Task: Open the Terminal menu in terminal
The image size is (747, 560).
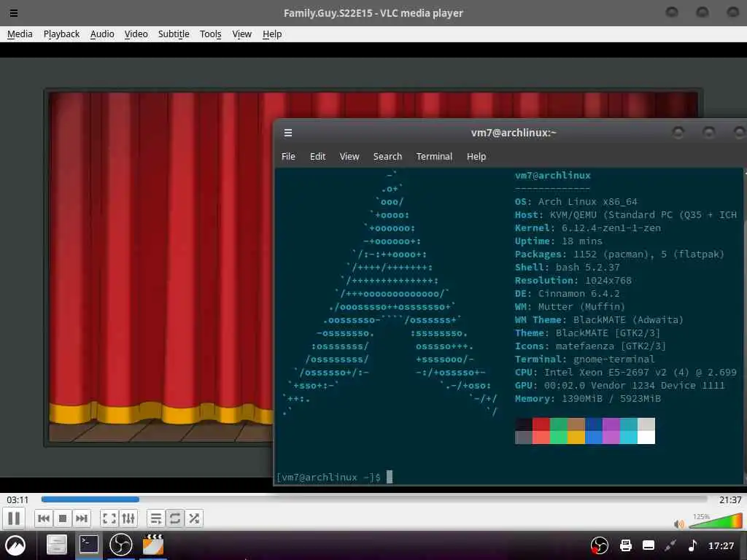Action: coord(434,156)
